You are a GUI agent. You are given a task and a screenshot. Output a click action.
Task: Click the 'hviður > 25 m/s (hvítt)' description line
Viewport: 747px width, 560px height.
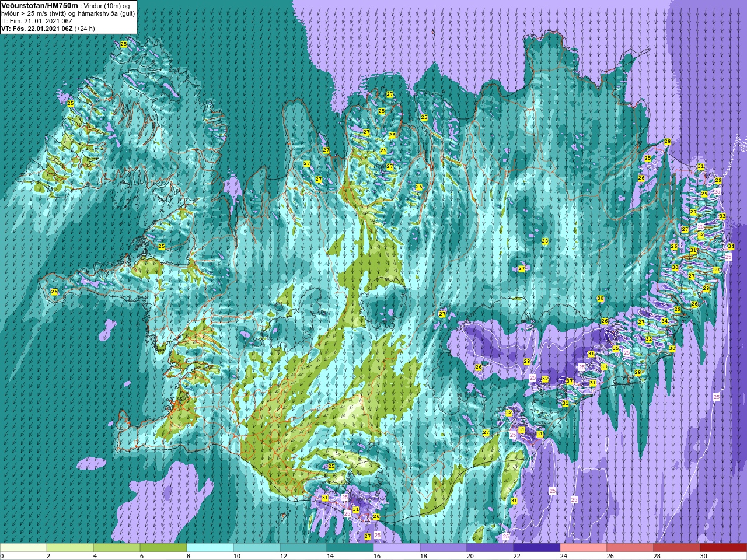coord(34,13)
